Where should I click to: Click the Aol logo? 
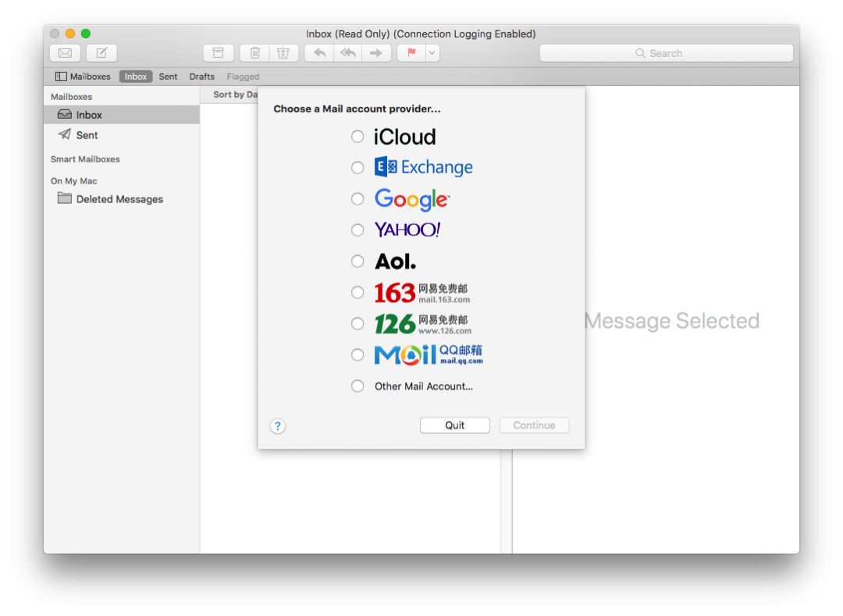point(395,262)
